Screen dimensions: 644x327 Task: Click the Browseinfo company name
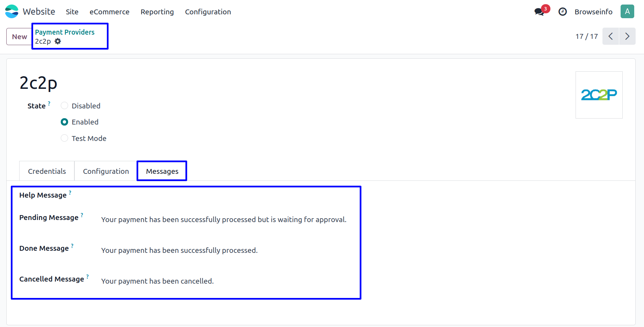593,12
